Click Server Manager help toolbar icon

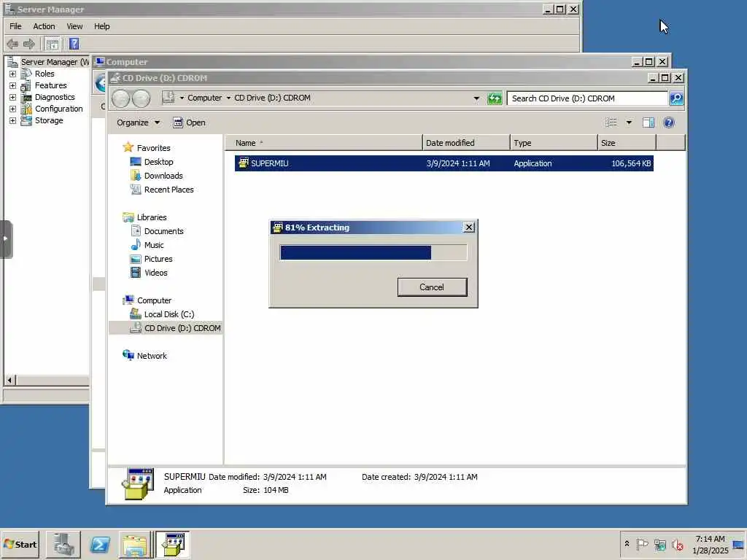point(74,44)
